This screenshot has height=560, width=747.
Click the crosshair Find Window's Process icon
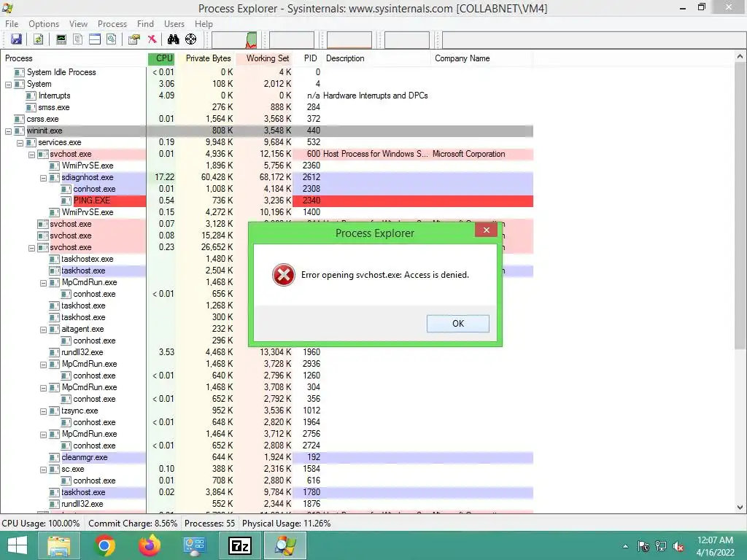(x=190, y=39)
